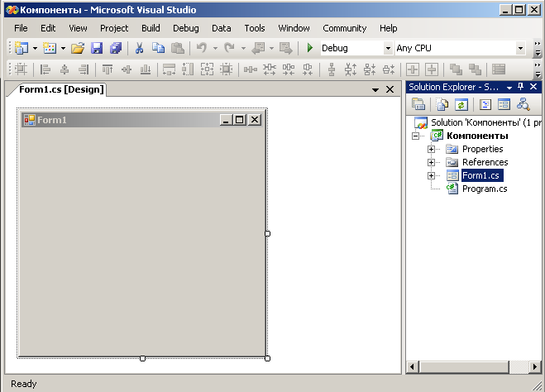
Task: Click the Align Bottoms layout icon
Action: 146,69
